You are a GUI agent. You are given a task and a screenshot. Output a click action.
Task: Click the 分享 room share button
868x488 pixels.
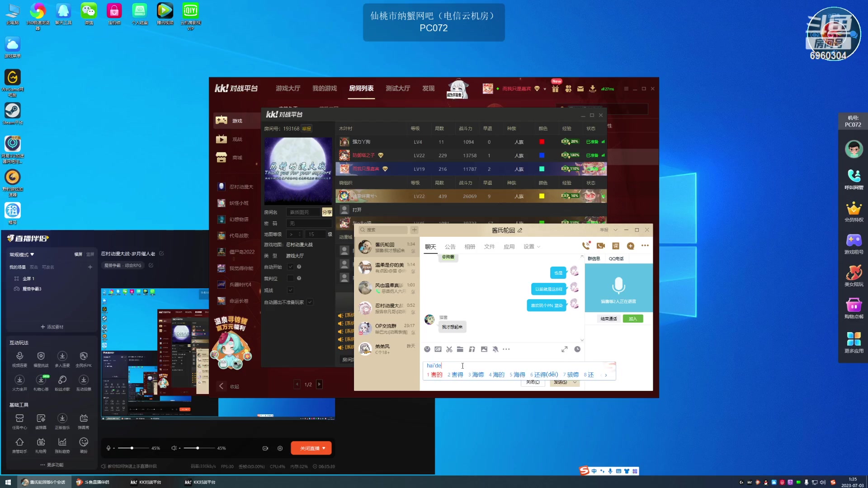[x=327, y=212]
